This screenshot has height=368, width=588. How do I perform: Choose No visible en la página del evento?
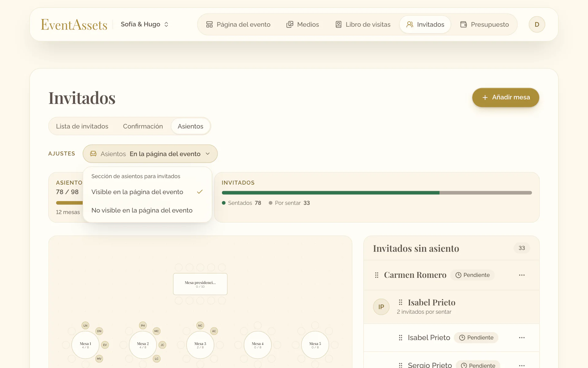tap(147, 210)
